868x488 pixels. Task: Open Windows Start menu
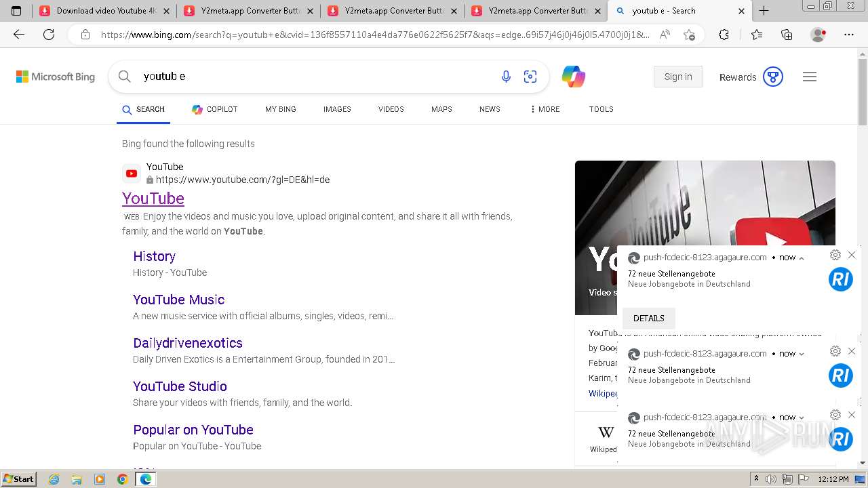pos(19,479)
